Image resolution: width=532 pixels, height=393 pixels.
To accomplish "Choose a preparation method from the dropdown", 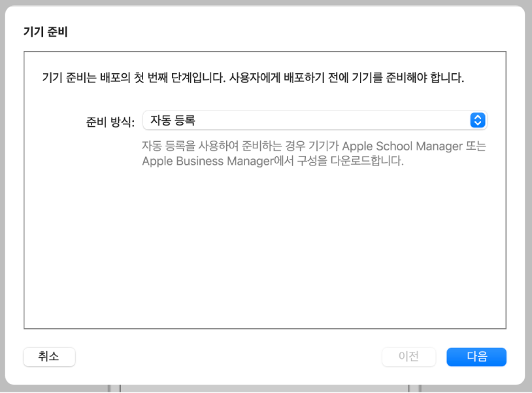I will pyautogui.click(x=314, y=120).
